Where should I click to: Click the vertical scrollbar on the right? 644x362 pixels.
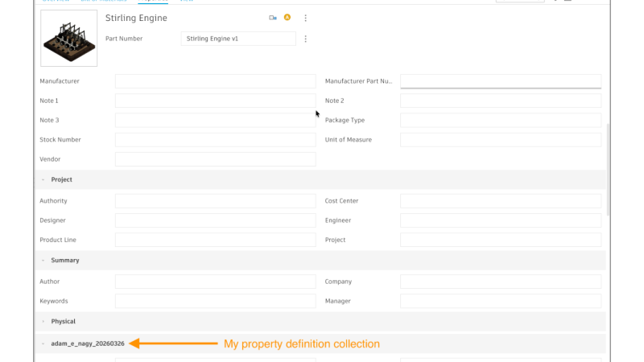coord(608,170)
